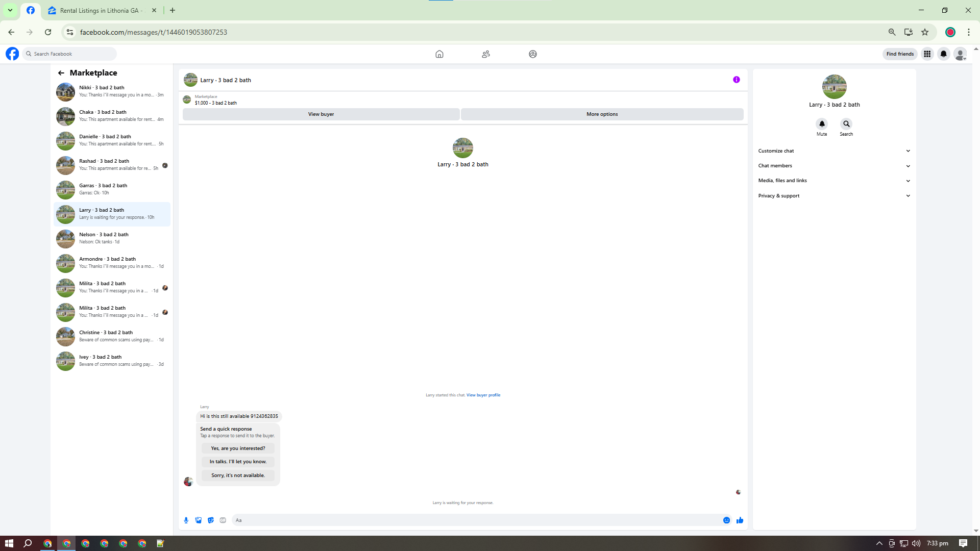Viewport: 980px width, 551px height.
Task: Switch to the Rental Listings browser tab
Action: (100, 10)
